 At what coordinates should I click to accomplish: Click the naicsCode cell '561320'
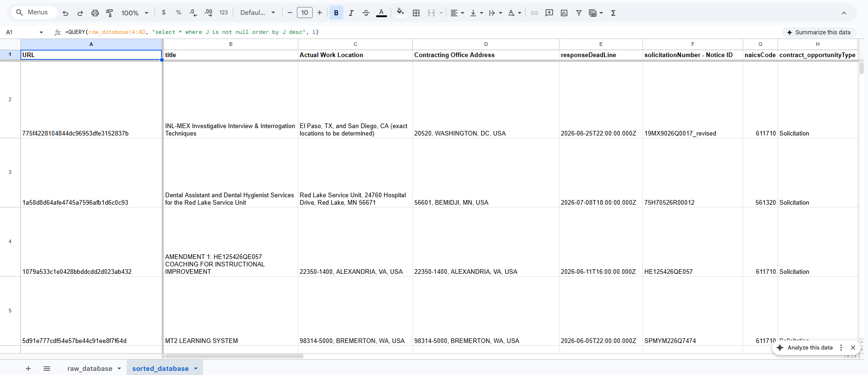(x=760, y=173)
